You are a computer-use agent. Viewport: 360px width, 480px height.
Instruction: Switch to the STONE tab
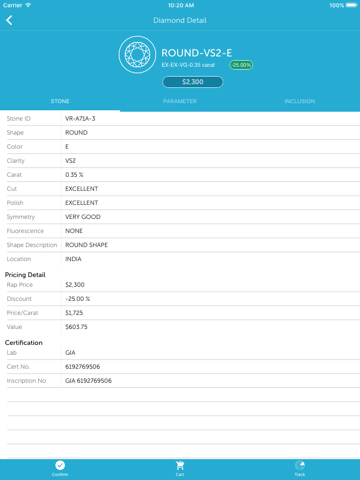pyautogui.click(x=60, y=101)
